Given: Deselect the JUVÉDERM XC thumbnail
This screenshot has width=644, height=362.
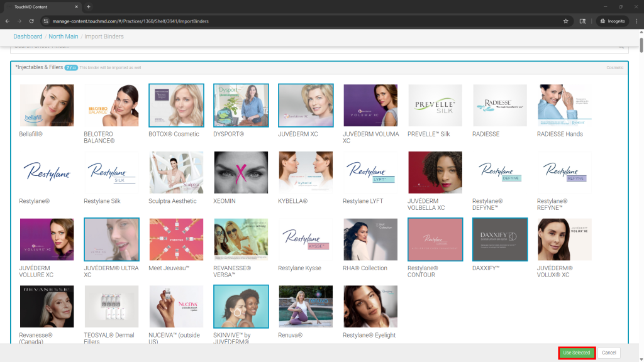Looking at the screenshot, I should [306, 106].
